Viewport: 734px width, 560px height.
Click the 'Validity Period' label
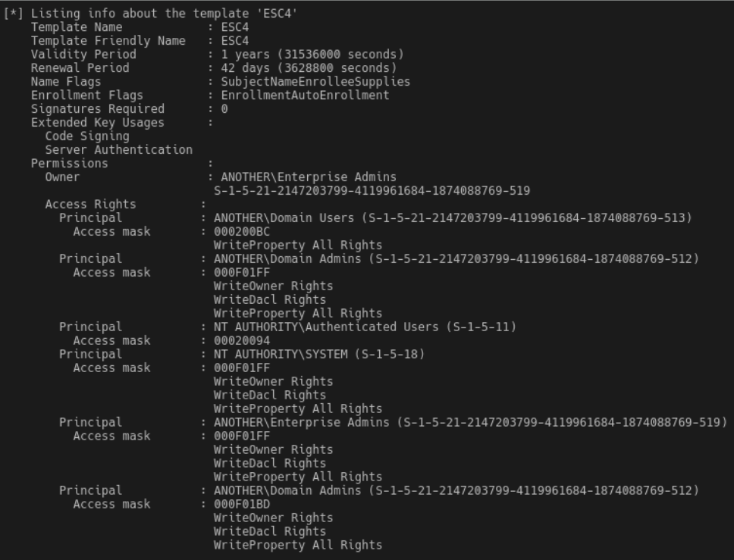point(83,55)
